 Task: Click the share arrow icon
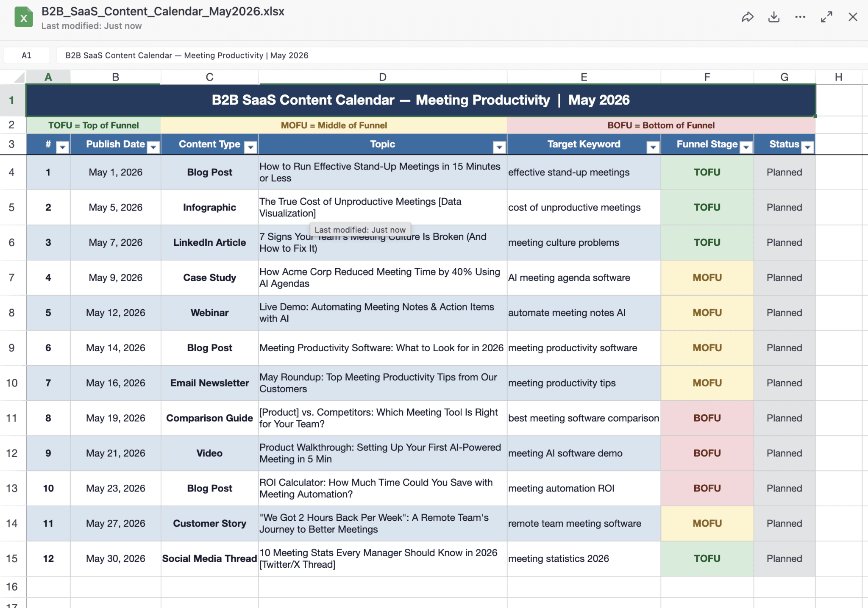pyautogui.click(x=747, y=17)
